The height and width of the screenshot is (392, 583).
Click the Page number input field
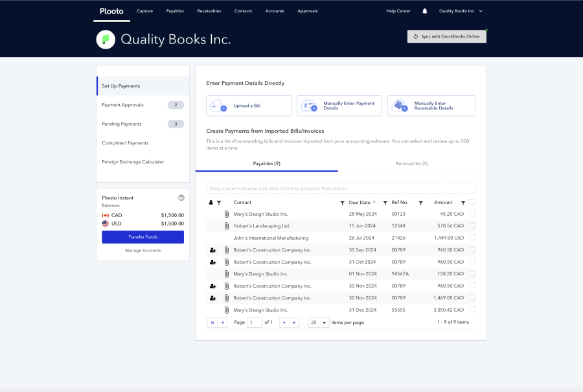[255, 323]
